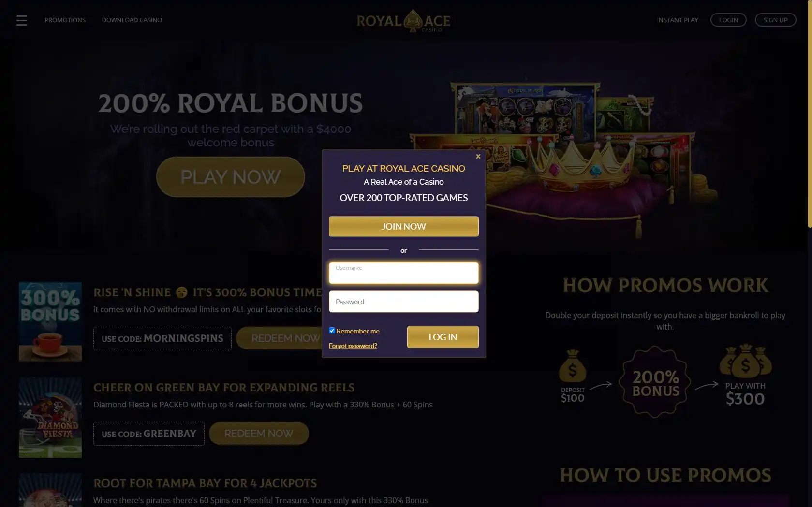Toggle the Remember me checkbox
812x507 pixels.
point(332,331)
